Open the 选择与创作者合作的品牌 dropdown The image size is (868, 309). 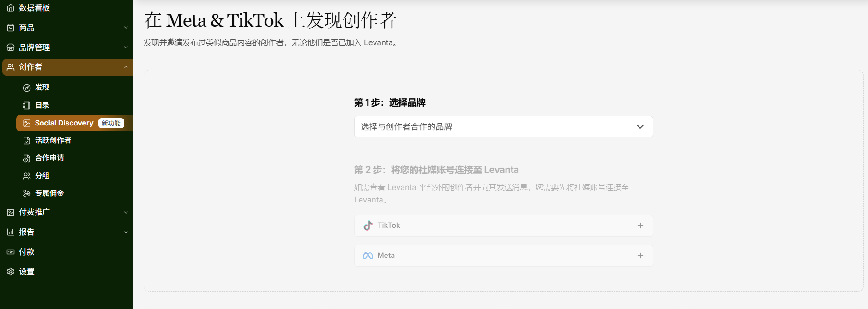click(x=503, y=126)
